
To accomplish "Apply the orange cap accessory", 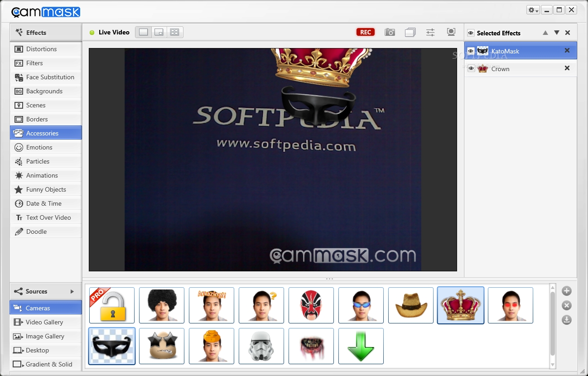I will 212,346.
